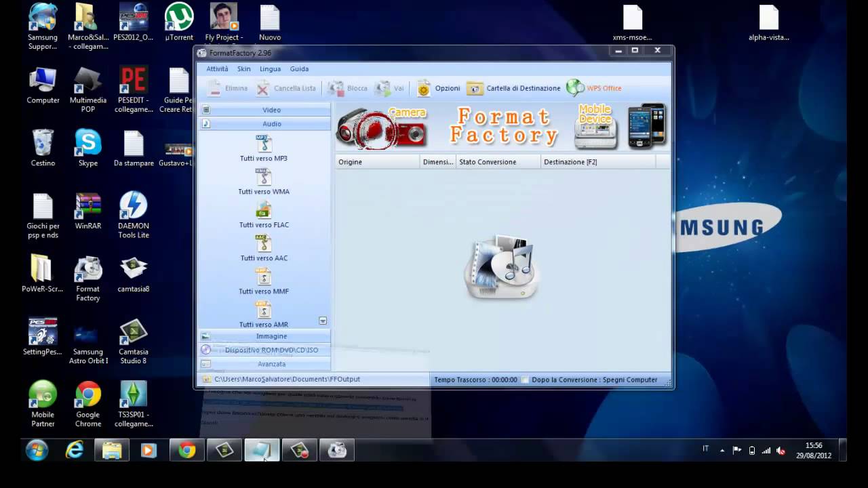Select the DAEMON Tools Lite desktop icon

click(134, 215)
